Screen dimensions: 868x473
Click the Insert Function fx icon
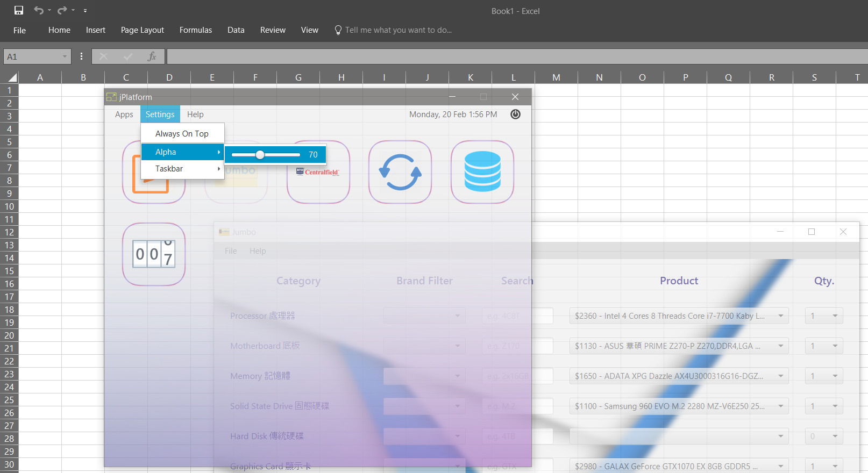(x=152, y=56)
